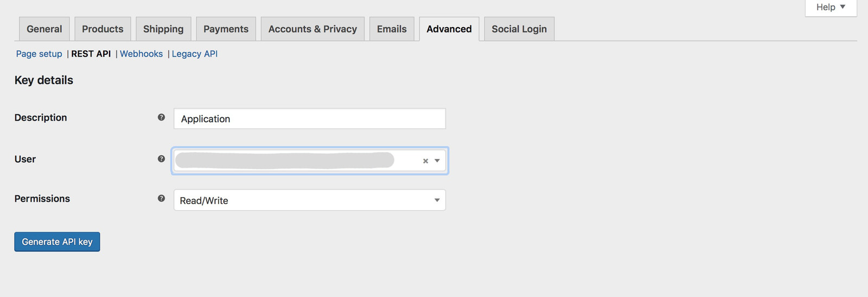Expand the User dropdown arrow
Screen dimensions: 868x297
click(x=437, y=161)
